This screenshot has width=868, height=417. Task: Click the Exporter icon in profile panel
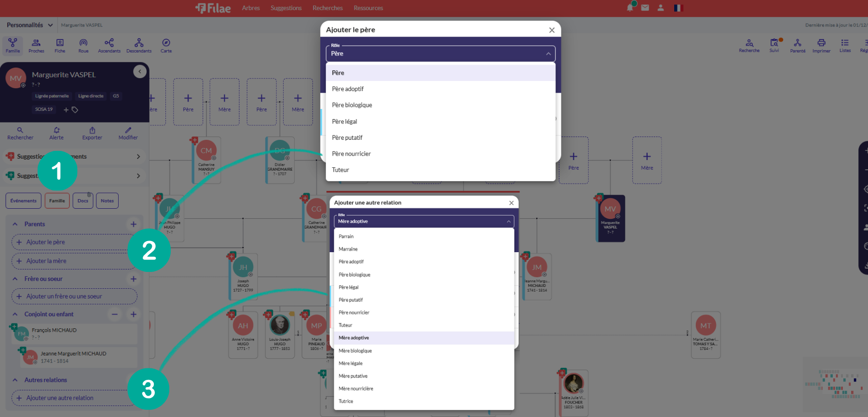(x=92, y=133)
